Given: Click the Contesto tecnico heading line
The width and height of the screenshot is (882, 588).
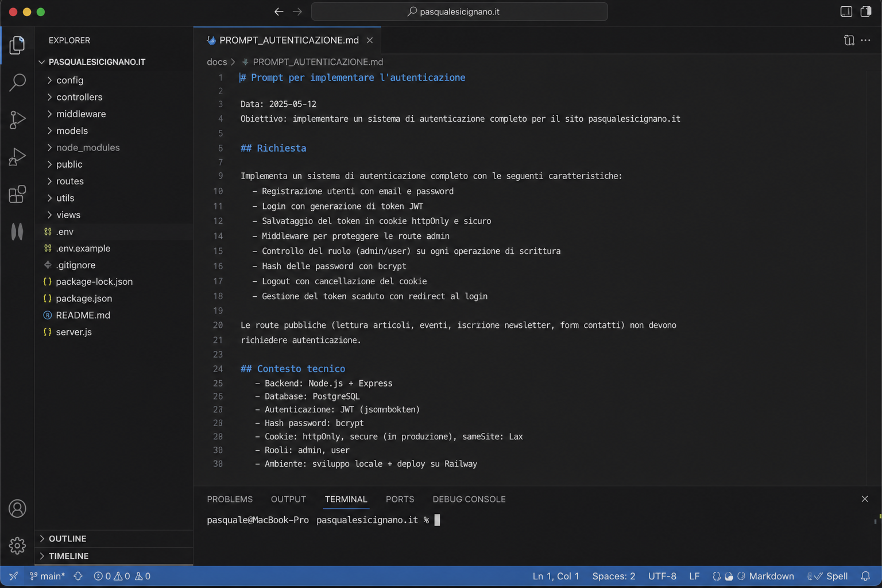Looking at the screenshot, I should pos(293,369).
